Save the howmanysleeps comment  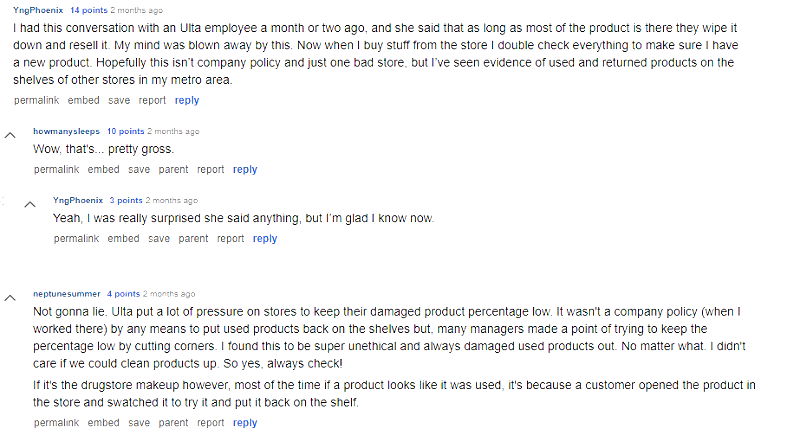click(138, 169)
